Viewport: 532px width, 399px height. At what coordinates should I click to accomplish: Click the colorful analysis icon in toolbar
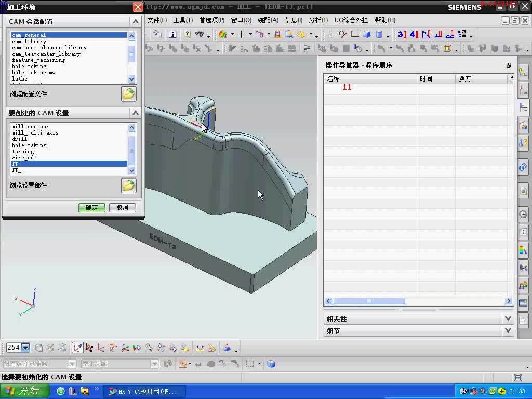click(x=223, y=34)
